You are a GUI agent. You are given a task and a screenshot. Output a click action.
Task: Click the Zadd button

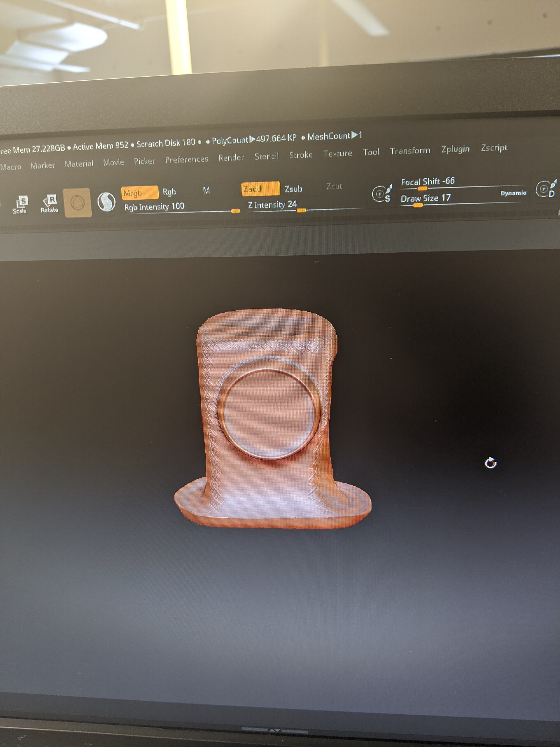point(260,189)
